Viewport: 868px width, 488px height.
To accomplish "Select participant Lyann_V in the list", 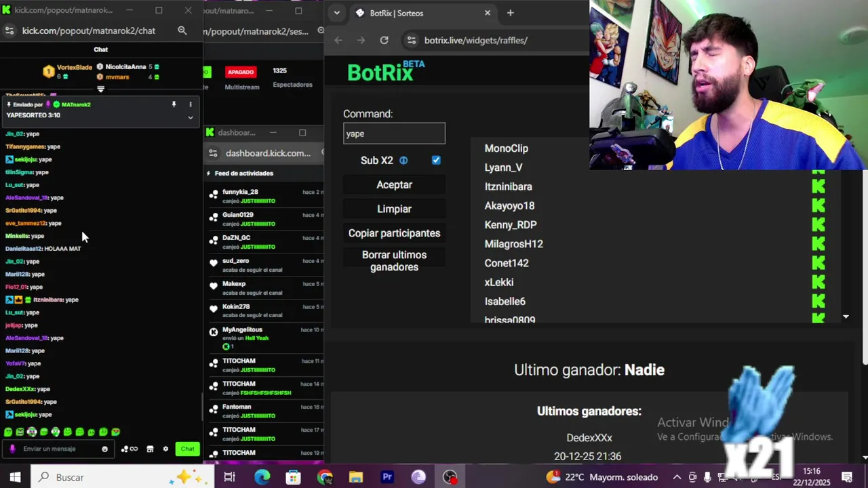I will [x=503, y=167].
